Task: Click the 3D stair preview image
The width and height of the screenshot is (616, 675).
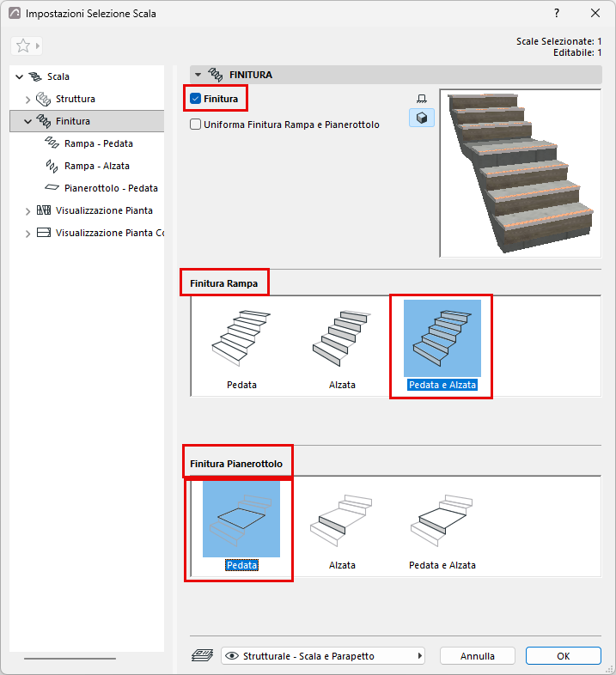Action: [x=521, y=173]
